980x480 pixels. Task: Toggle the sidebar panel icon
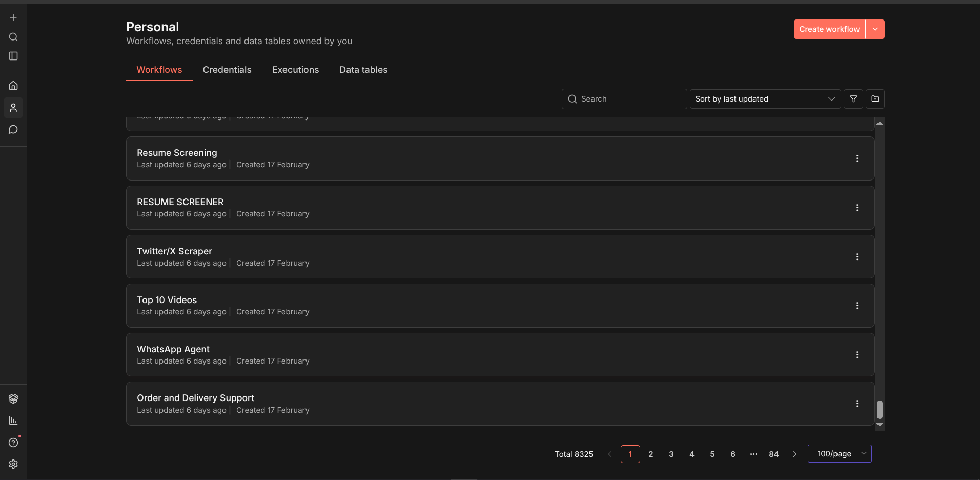pyautogui.click(x=13, y=56)
